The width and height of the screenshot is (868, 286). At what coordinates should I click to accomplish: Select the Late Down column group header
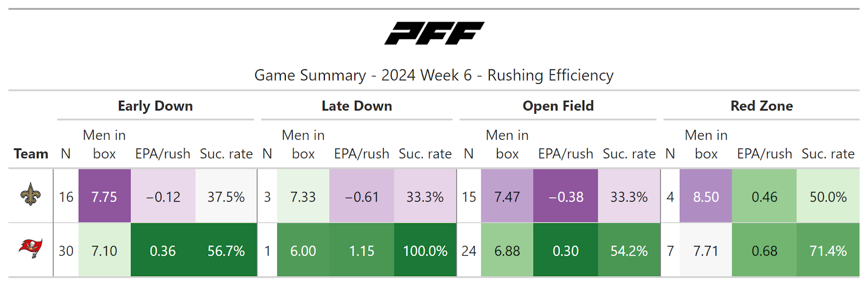tap(356, 106)
